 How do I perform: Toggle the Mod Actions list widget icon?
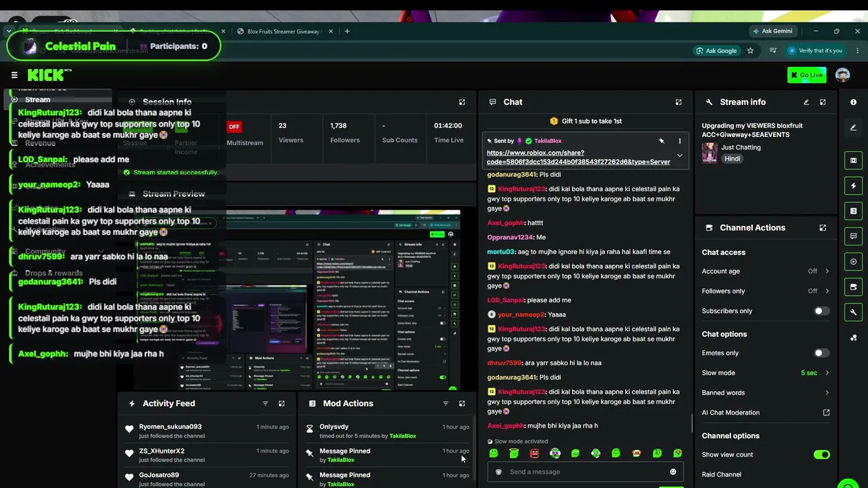853,211
